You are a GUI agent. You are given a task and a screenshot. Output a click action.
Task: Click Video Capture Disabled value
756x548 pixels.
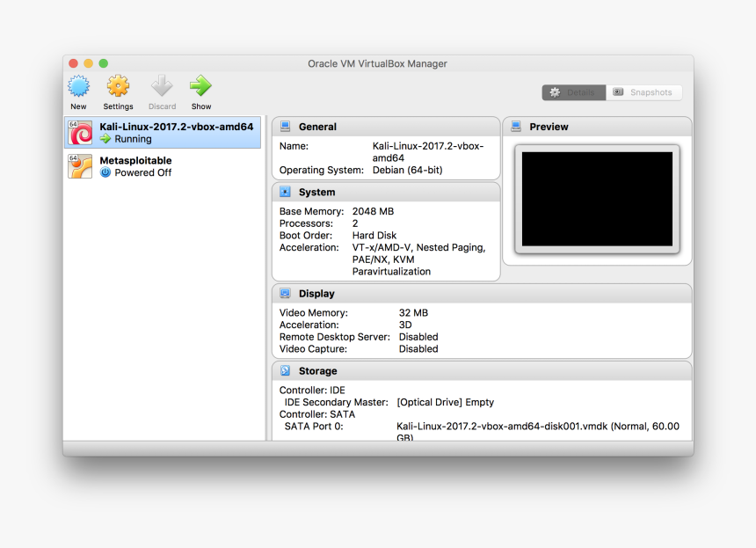[418, 349]
